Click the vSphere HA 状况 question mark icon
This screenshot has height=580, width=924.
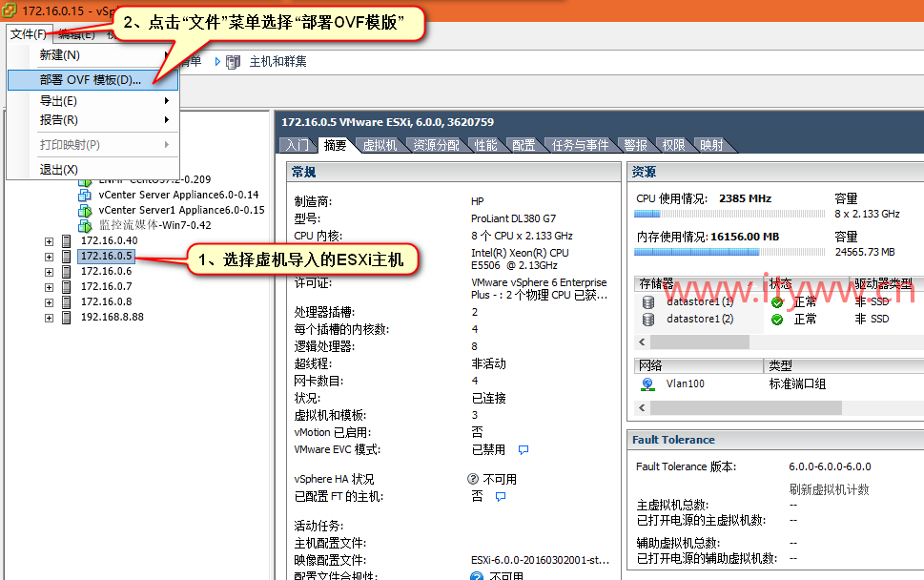473,479
